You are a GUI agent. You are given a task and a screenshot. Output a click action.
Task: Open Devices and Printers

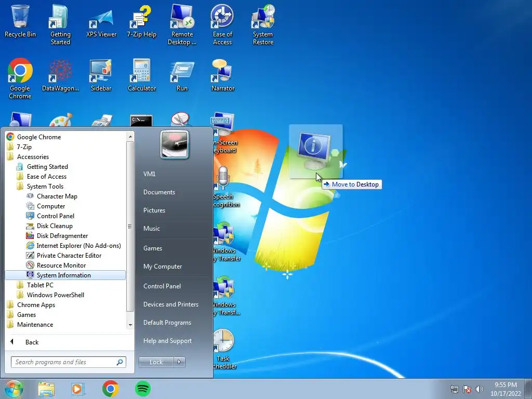pos(170,304)
